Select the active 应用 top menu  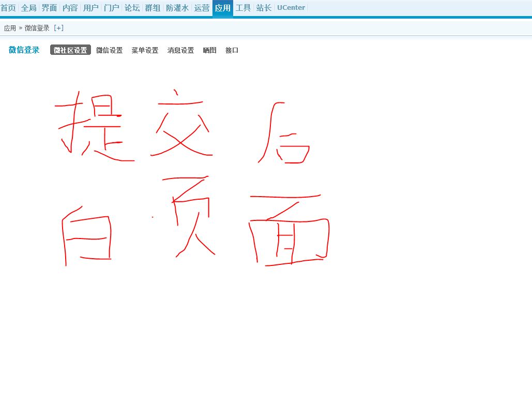click(x=222, y=8)
